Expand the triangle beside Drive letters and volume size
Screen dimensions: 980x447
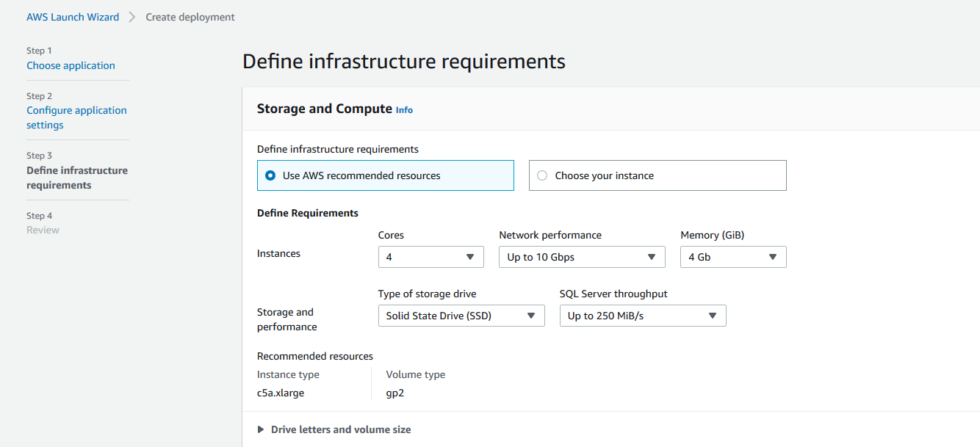261,429
